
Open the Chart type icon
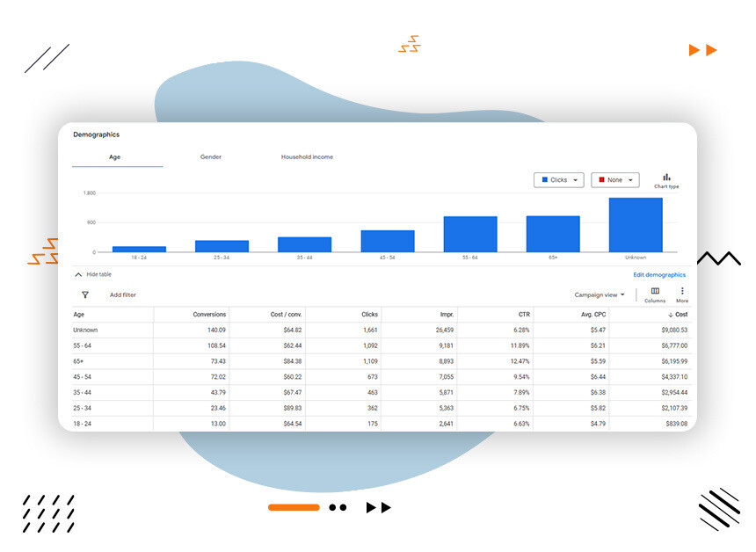coord(666,178)
